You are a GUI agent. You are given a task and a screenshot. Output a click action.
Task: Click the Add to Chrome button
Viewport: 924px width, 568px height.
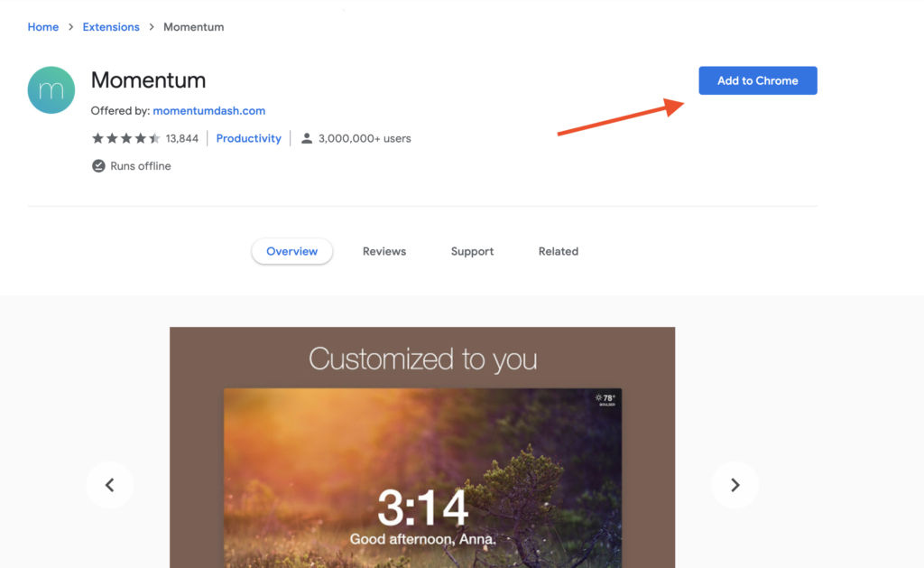click(x=757, y=80)
